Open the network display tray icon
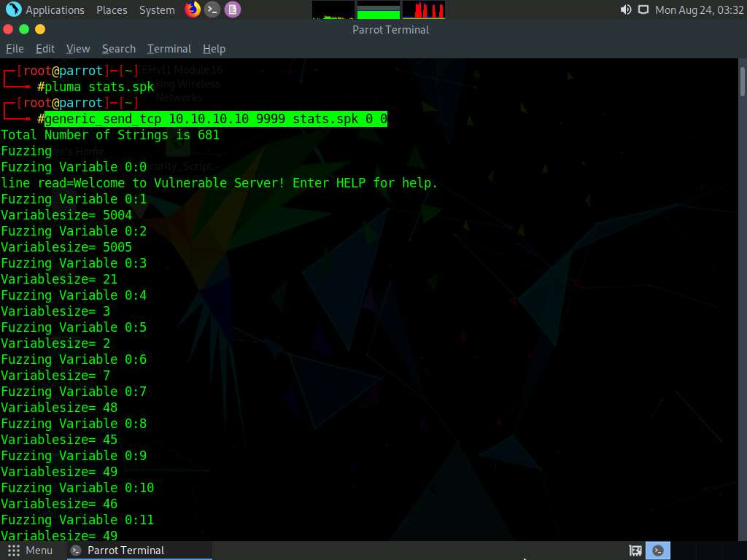This screenshot has width=747, height=560. [643, 9]
